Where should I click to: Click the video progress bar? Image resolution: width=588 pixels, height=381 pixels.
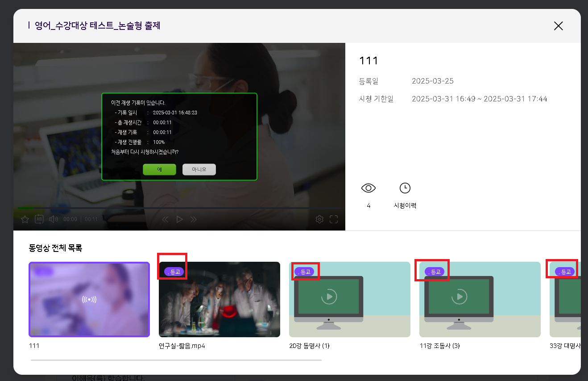[x=178, y=208]
